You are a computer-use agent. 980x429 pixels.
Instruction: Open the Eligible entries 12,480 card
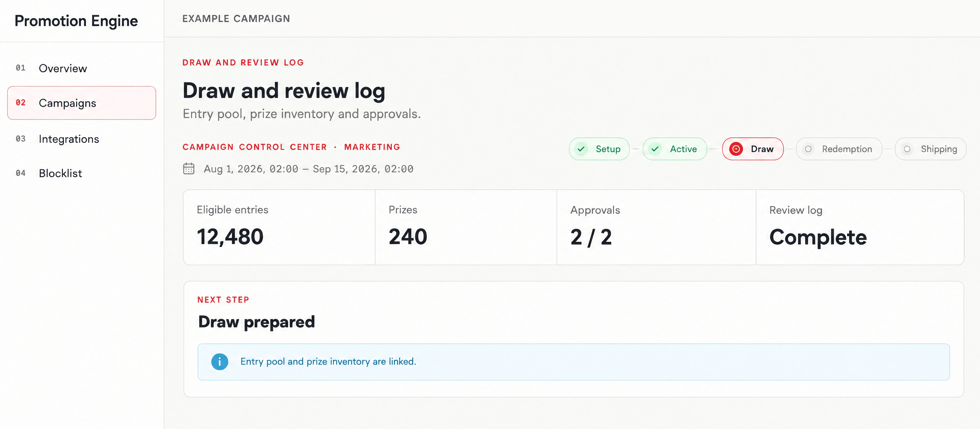pyautogui.click(x=279, y=227)
